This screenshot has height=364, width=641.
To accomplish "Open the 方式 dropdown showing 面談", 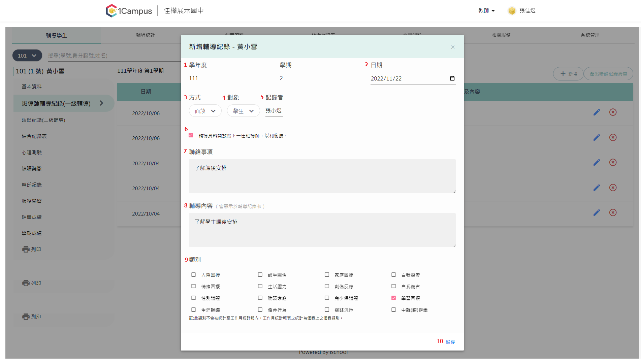I will 205,111.
